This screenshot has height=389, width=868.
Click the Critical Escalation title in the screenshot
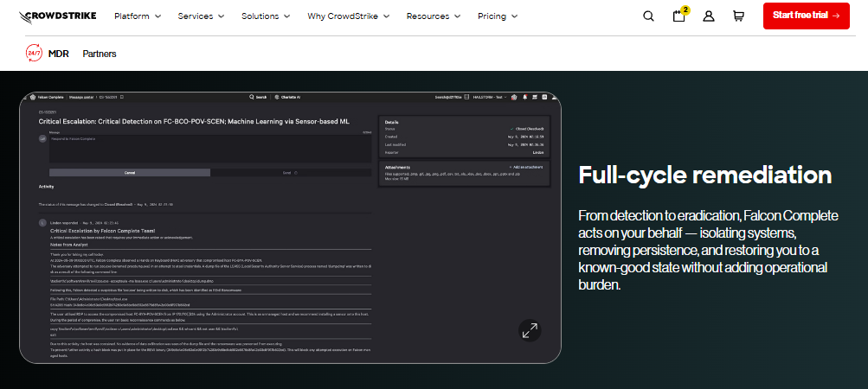point(194,121)
